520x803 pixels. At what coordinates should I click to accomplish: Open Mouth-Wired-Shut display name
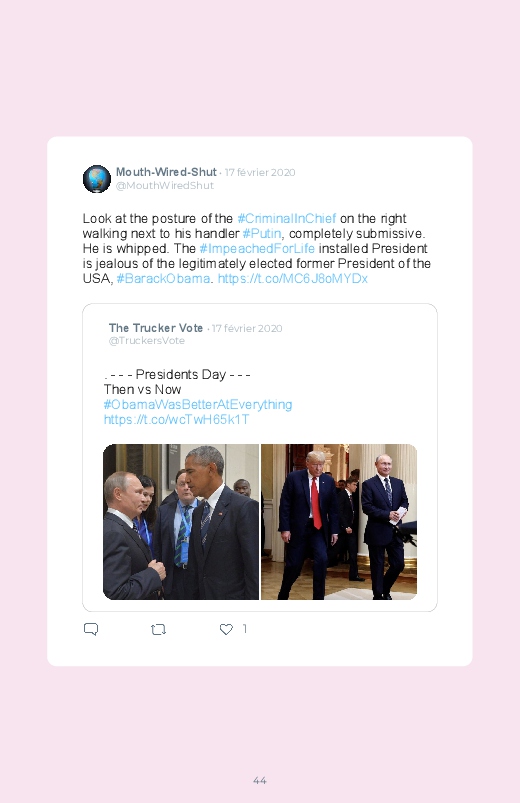[166, 172]
